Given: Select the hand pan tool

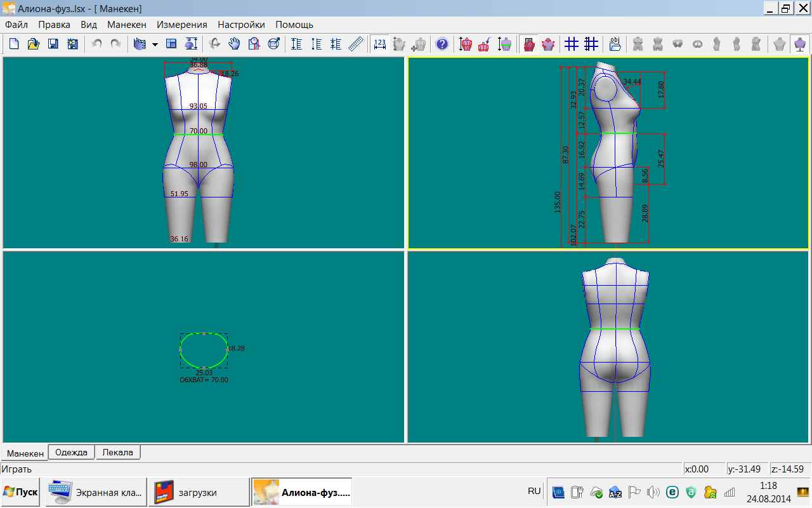Looking at the screenshot, I should coord(235,44).
